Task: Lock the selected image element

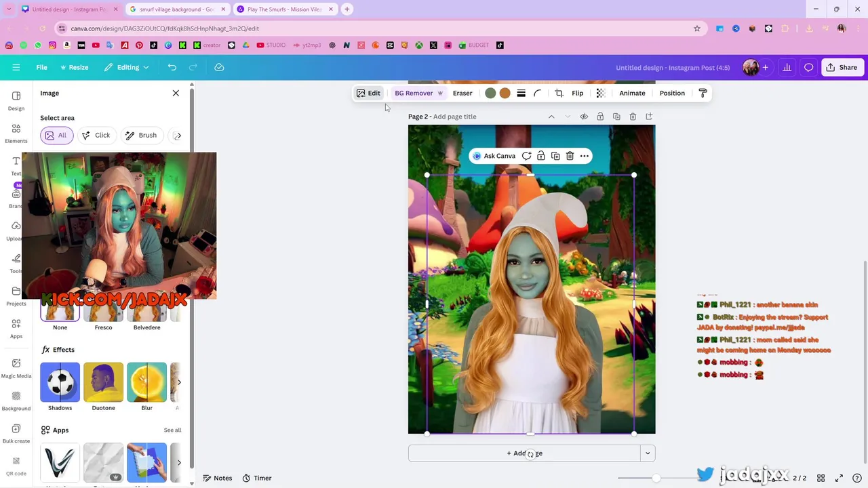Action: 540,156
